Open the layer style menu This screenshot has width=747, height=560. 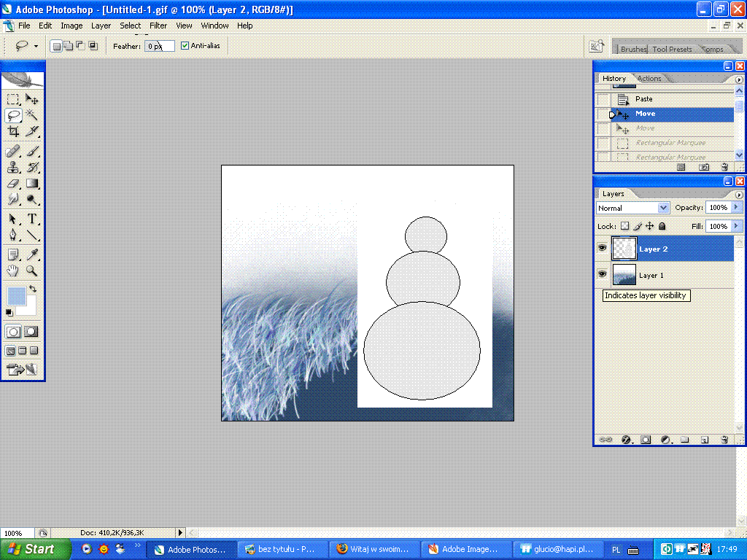coord(627,440)
